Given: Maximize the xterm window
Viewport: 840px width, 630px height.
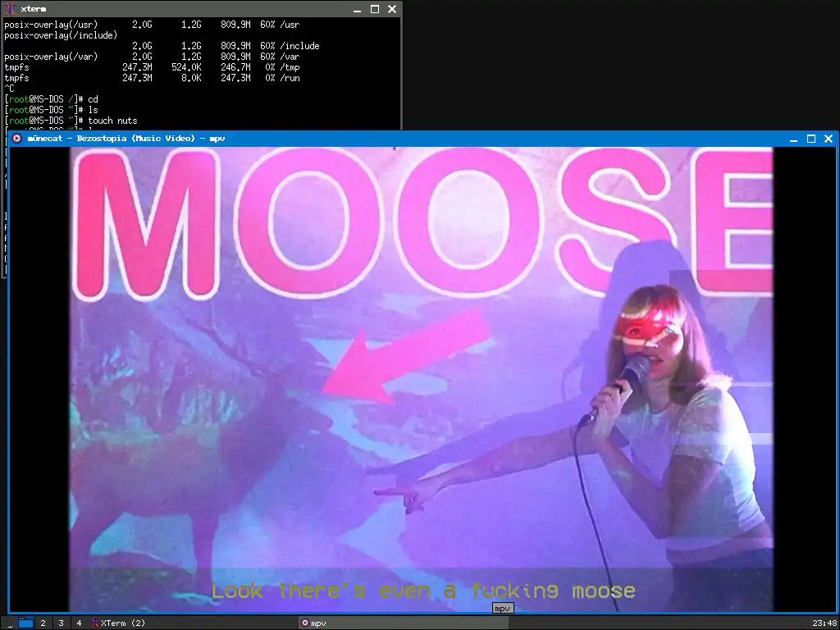Looking at the screenshot, I should (375, 9).
